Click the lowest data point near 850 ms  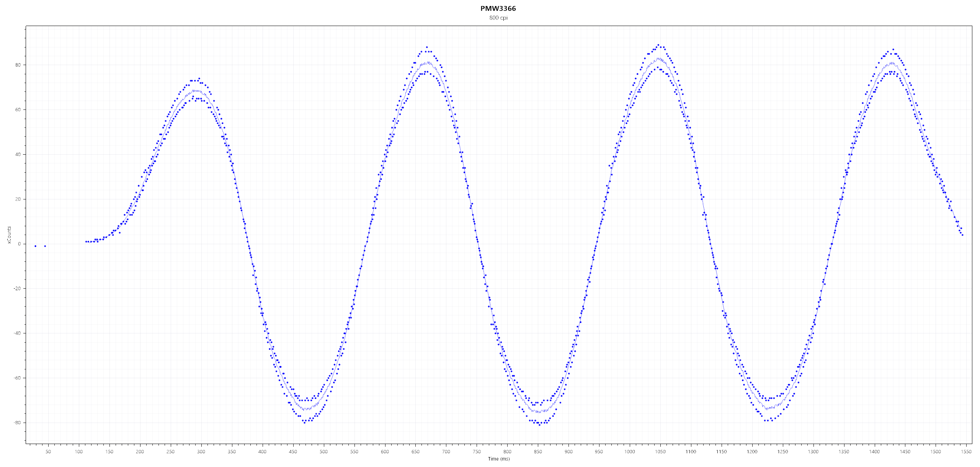tap(540, 425)
